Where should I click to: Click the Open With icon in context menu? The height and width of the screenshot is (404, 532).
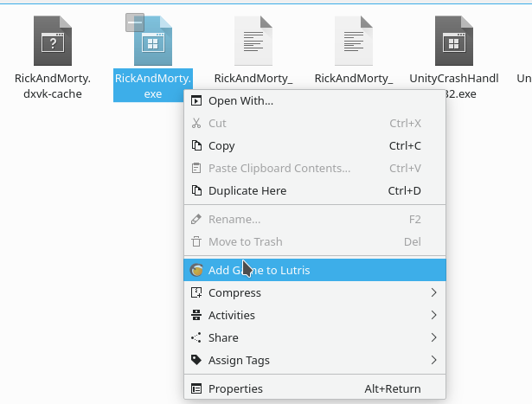click(196, 100)
